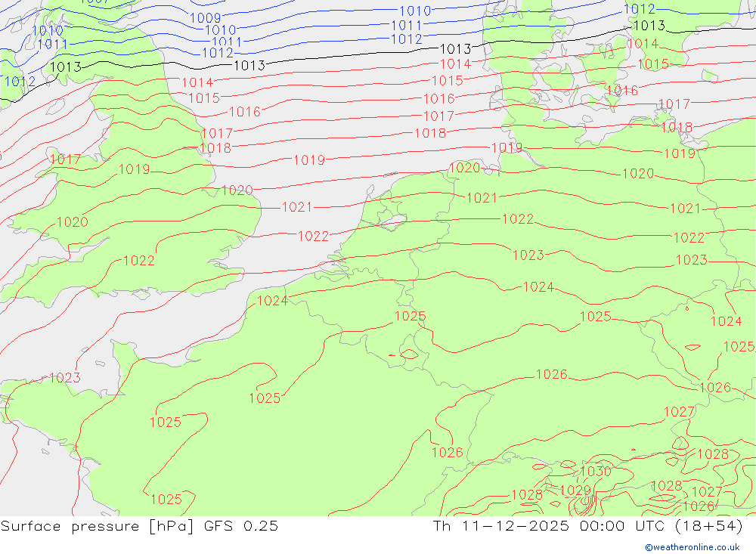The width and height of the screenshot is (756, 554).
Task: Open the weatheronline.co.uk copyright link
Action: tap(692, 547)
